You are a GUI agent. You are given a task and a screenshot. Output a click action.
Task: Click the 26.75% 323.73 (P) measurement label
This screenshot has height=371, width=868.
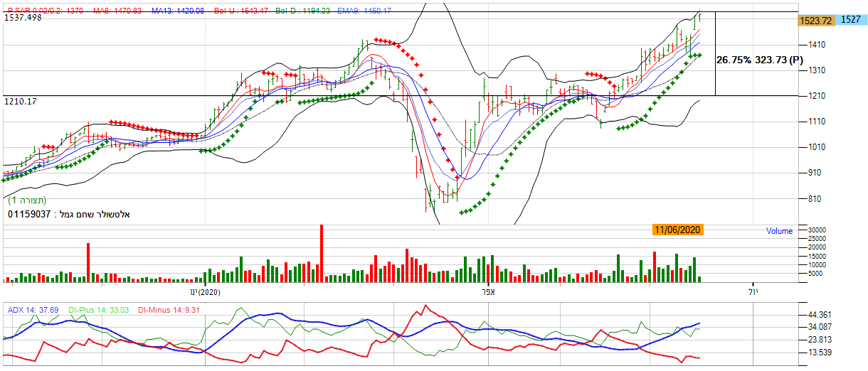(759, 61)
